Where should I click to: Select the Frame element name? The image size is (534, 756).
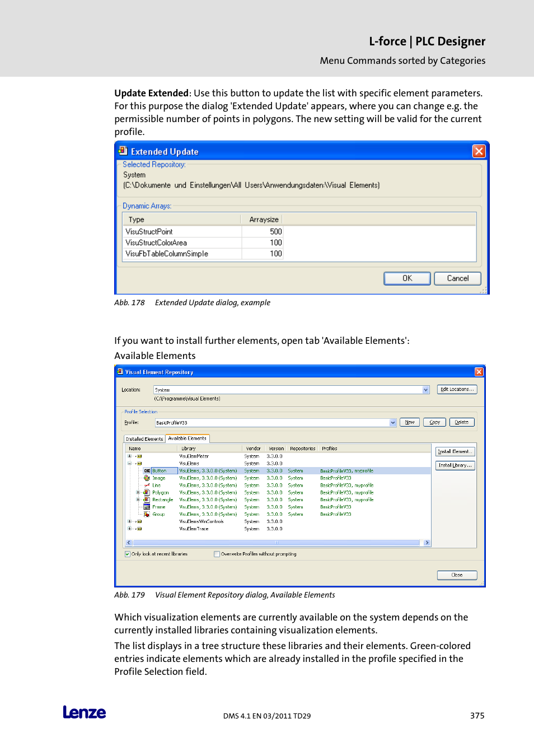pyautogui.click(x=159, y=507)
